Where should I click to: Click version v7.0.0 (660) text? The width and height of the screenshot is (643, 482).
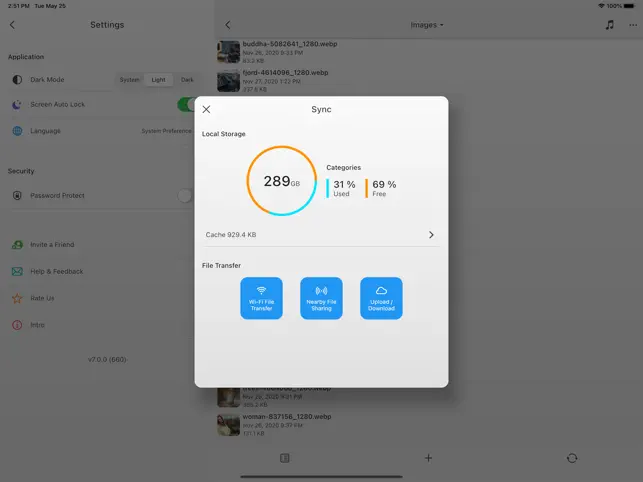(107, 359)
